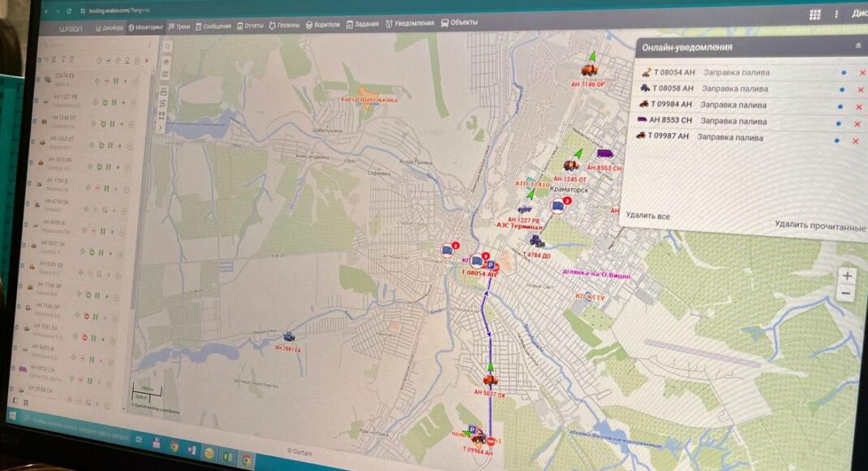
Task: Open the Дашборд tab
Action: pos(110,27)
